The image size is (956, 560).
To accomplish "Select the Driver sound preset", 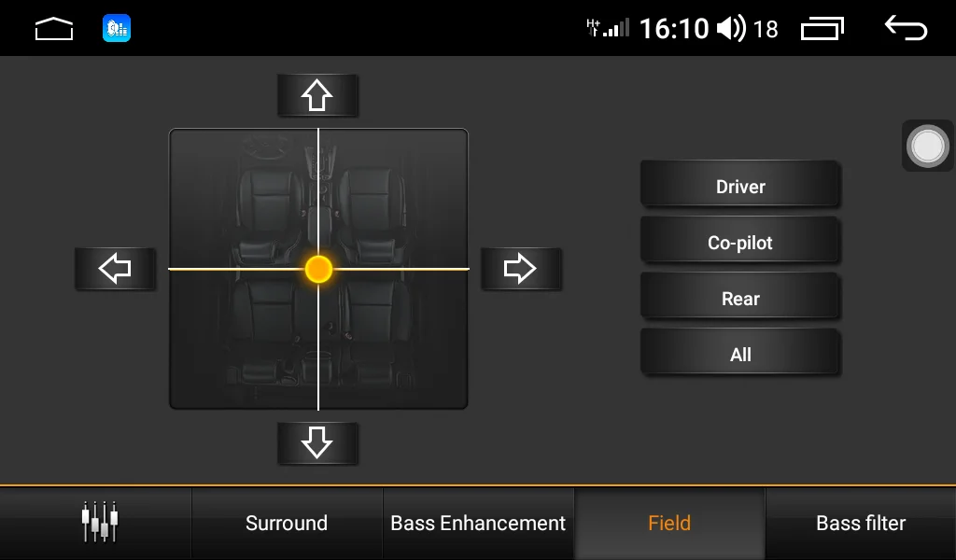I will coord(740,185).
